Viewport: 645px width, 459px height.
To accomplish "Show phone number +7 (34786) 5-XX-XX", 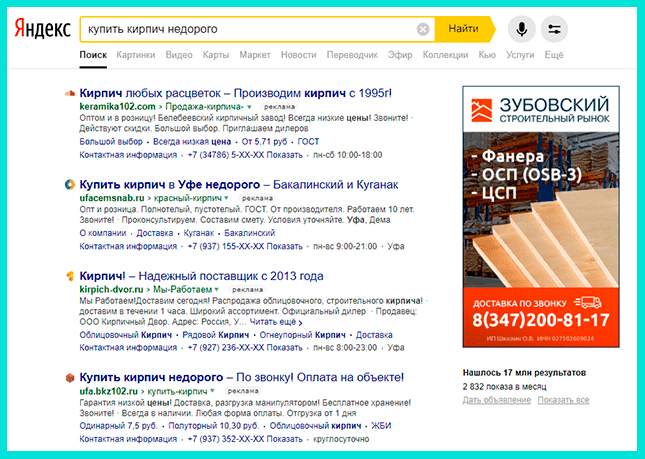I will [245, 155].
